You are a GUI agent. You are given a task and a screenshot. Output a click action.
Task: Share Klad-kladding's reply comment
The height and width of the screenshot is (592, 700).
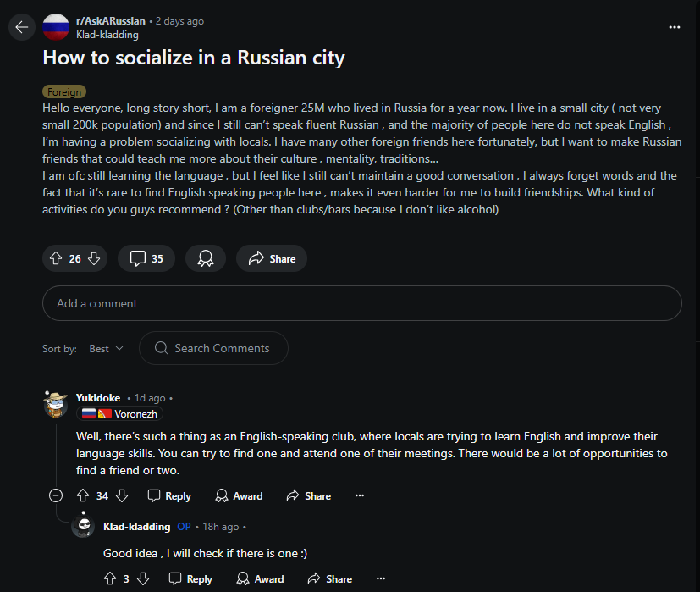[x=329, y=578]
